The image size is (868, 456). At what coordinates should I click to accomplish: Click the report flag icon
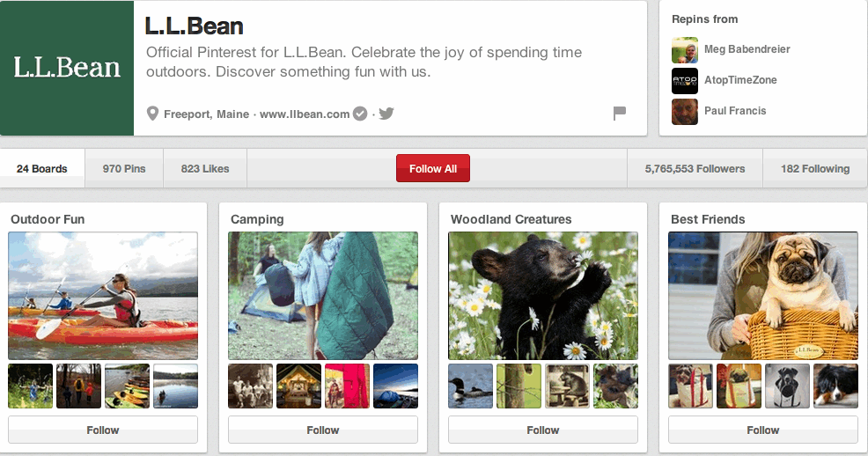[x=619, y=113]
